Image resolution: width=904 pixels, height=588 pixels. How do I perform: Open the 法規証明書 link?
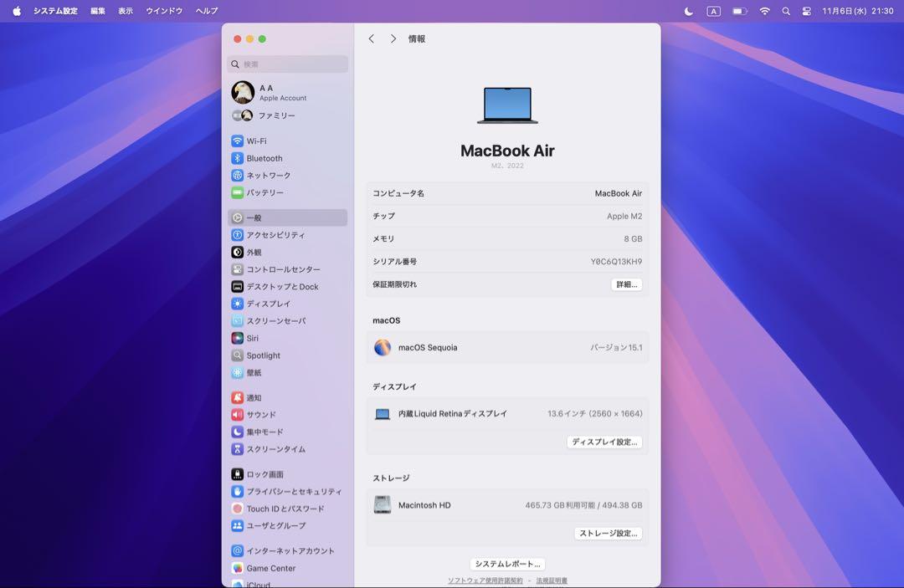coord(552,580)
